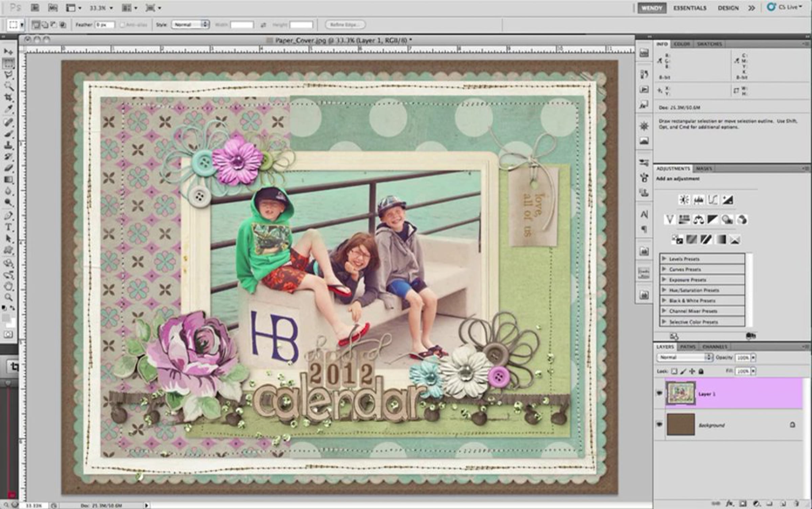Click Lock all padlock icon
Image resolution: width=812 pixels, height=509 pixels.
701,372
